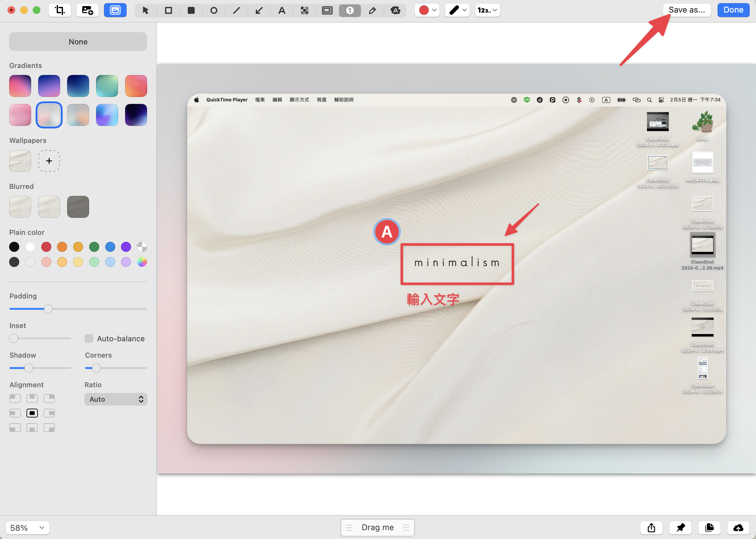Open the 檔案 menu in the menu bar
This screenshot has height=539, width=756.
click(x=260, y=99)
